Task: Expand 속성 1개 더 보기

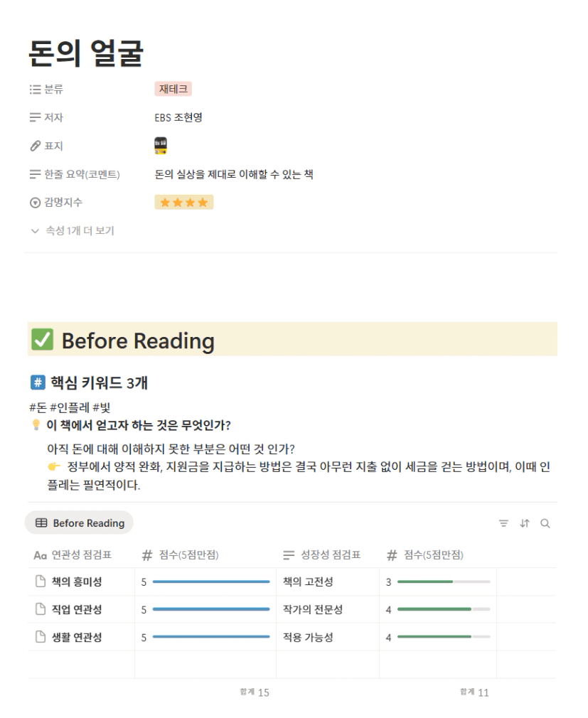Action: pyautogui.click(x=73, y=230)
